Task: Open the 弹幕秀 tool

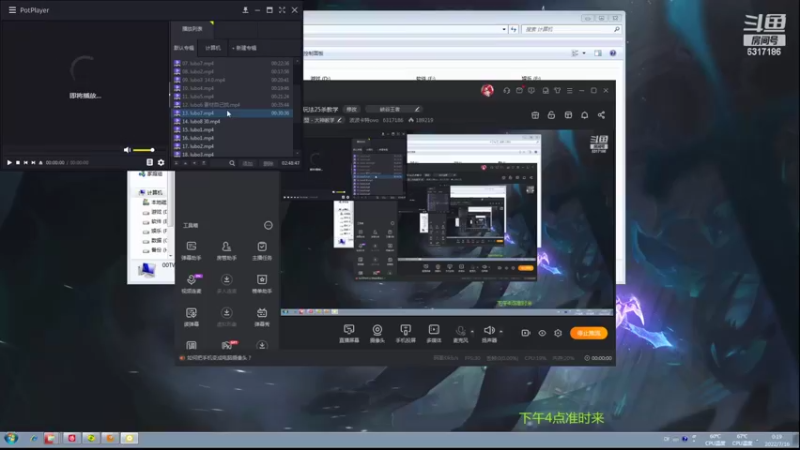Action: pos(262,317)
